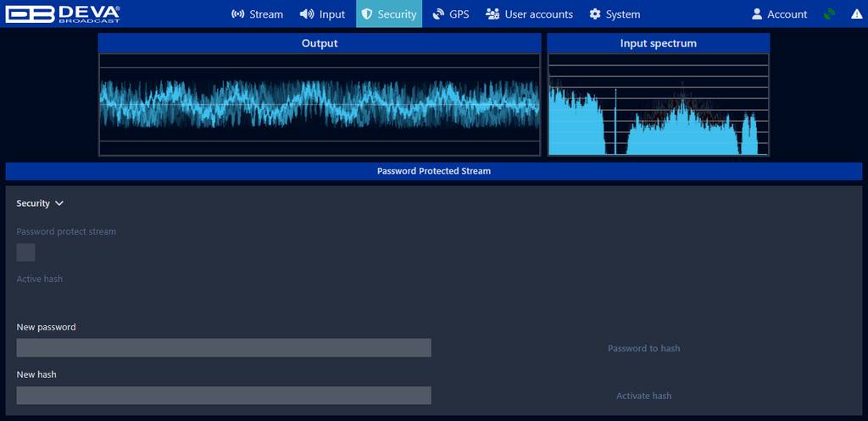
Task: Click Activate hash button
Action: point(644,396)
